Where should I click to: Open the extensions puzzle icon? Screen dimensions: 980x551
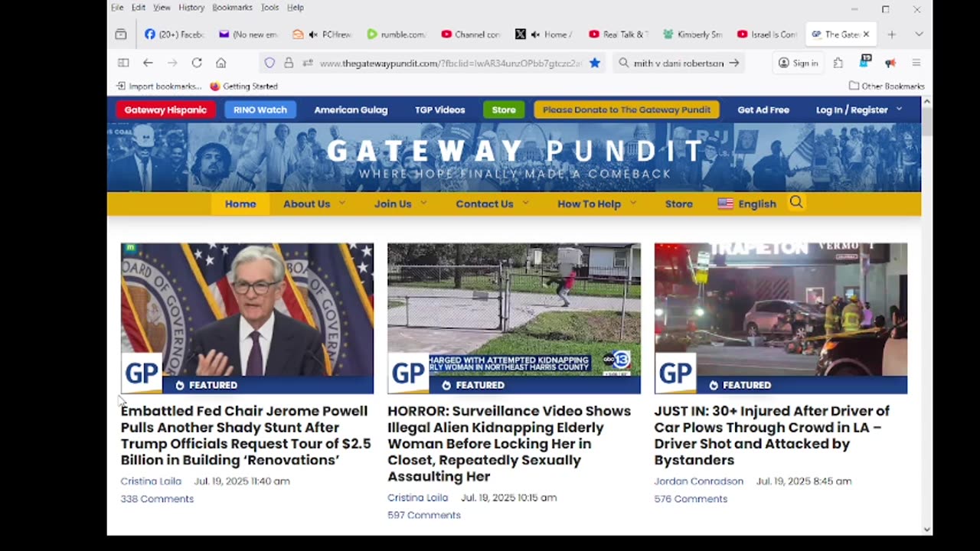pyautogui.click(x=838, y=63)
